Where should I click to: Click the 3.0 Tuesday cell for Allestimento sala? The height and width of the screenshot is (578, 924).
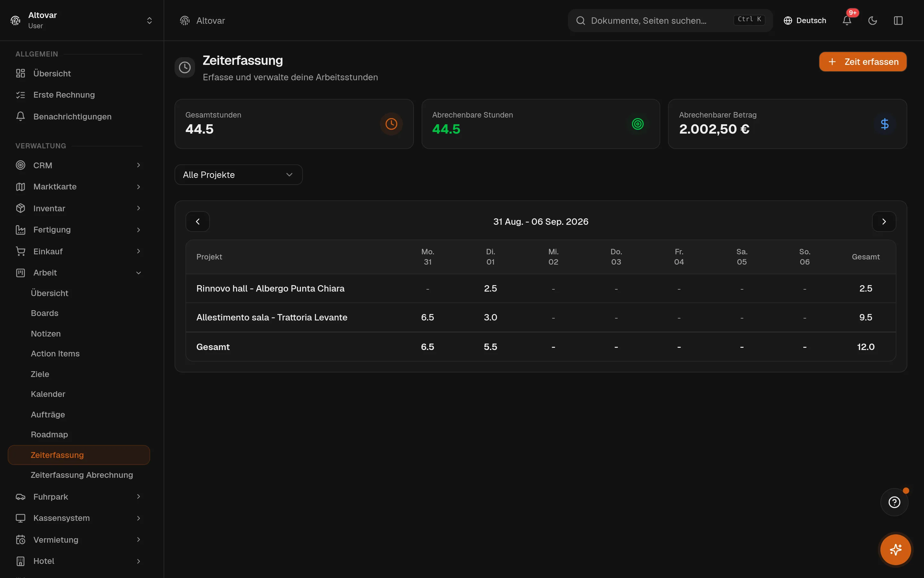[490, 317]
